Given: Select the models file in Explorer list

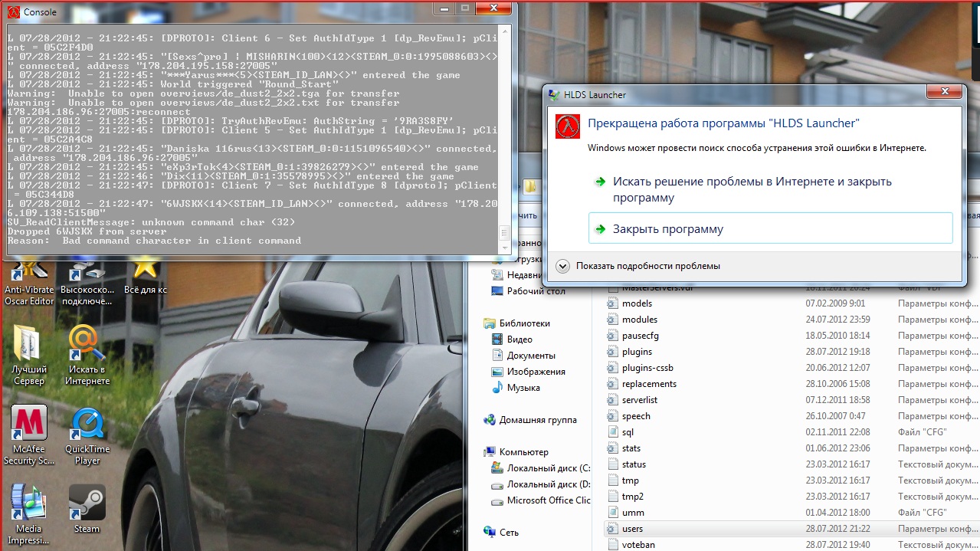Looking at the screenshot, I should click(637, 303).
